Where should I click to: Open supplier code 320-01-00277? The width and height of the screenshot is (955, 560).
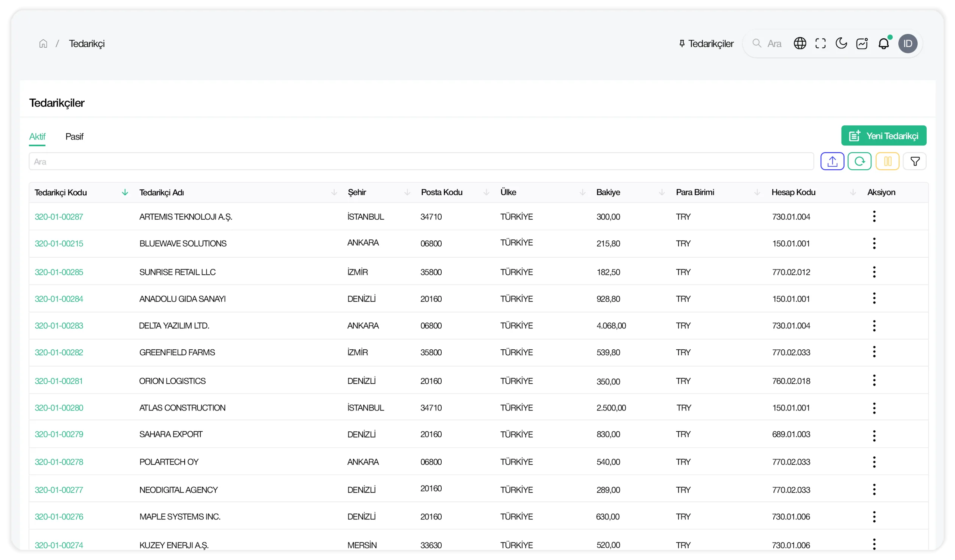click(x=59, y=490)
